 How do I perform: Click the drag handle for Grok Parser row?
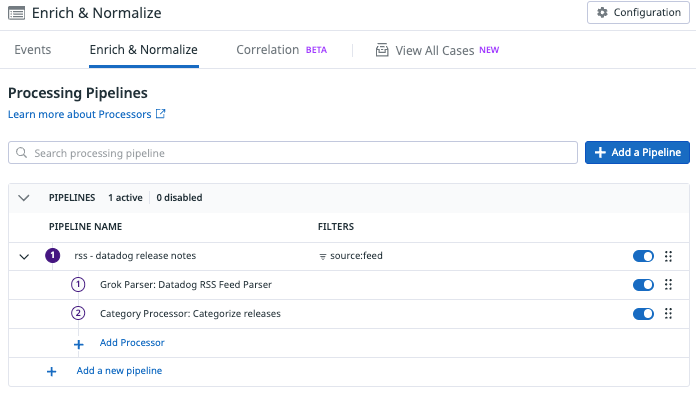pyautogui.click(x=668, y=284)
